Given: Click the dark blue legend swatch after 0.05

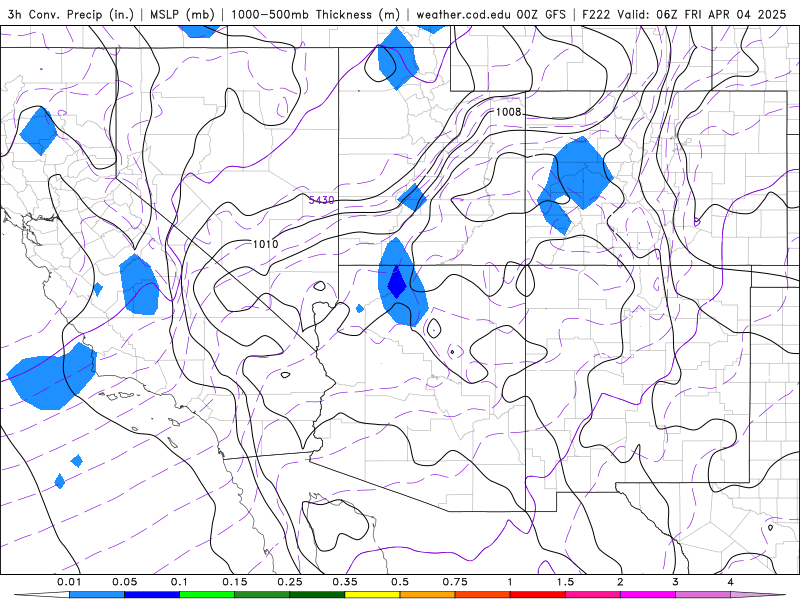Looking at the screenshot, I should tap(152, 595).
